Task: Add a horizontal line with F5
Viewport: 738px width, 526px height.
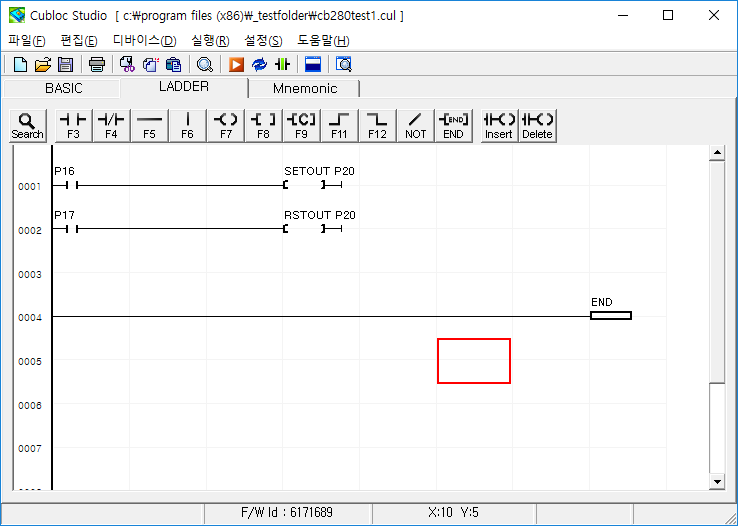Action: (149, 124)
